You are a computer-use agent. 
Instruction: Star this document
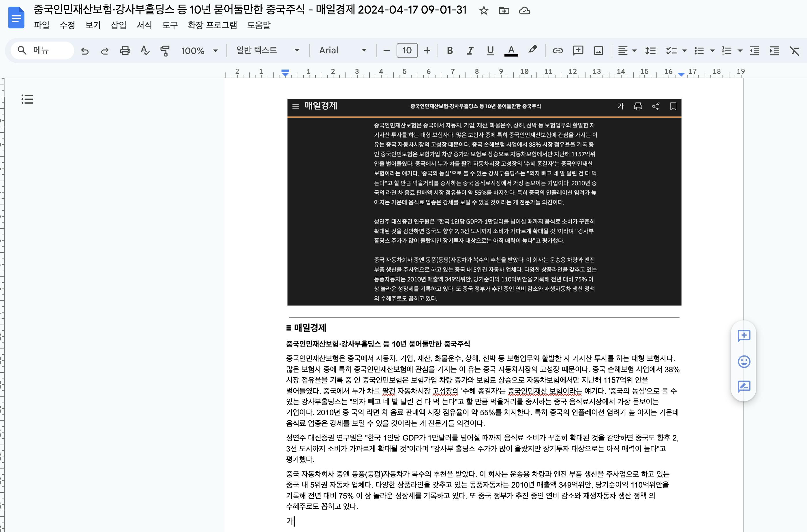point(483,10)
